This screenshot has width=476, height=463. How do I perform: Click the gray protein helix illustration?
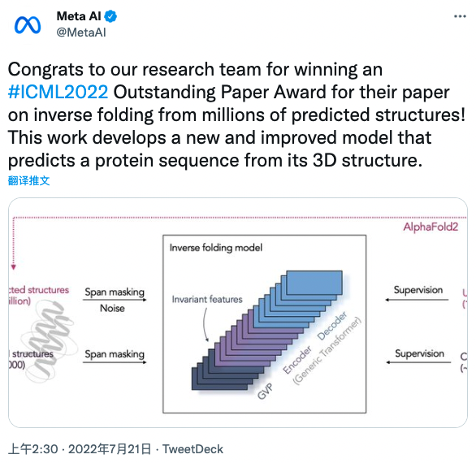click(x=49, y=340)
